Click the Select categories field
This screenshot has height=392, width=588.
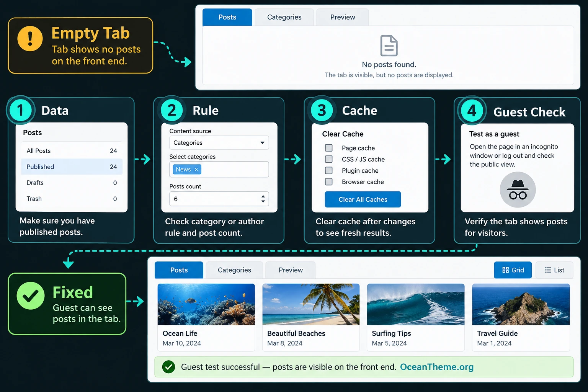click(x=219, y=169)
